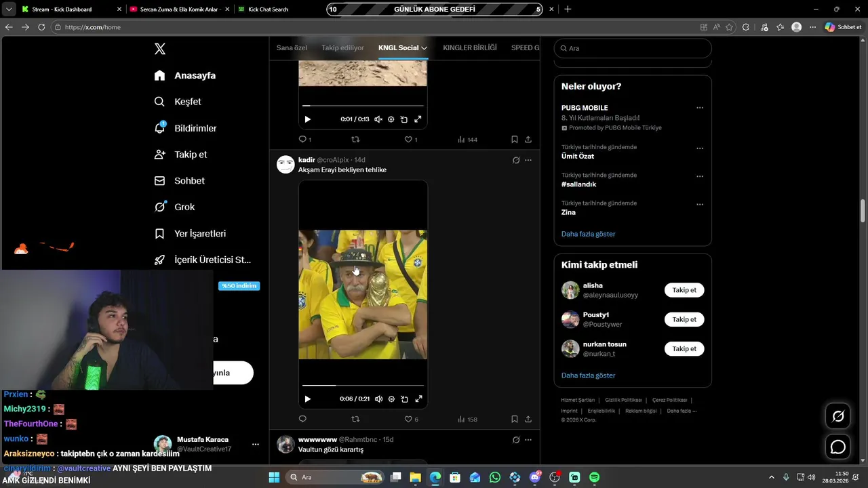Image resolution: width=868 pixels, height=488 pixels.
Task: Open options for #sallandık trend
Action: click(700, 176)
